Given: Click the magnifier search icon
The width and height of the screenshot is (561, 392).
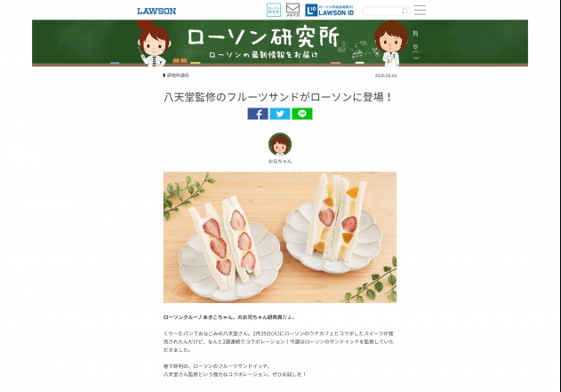Looking at the screenshot, I should point(405,11).
